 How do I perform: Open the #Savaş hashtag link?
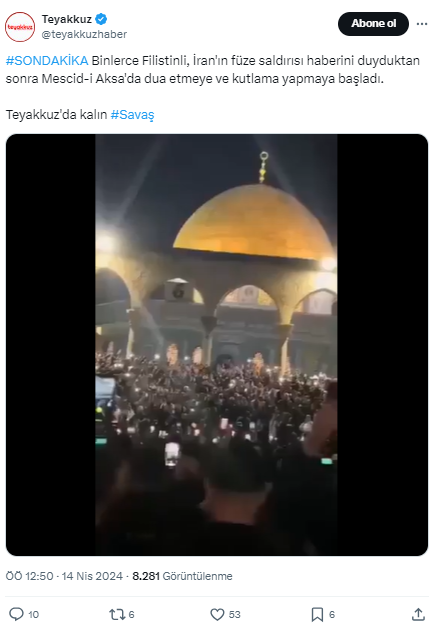pos(132,115)
